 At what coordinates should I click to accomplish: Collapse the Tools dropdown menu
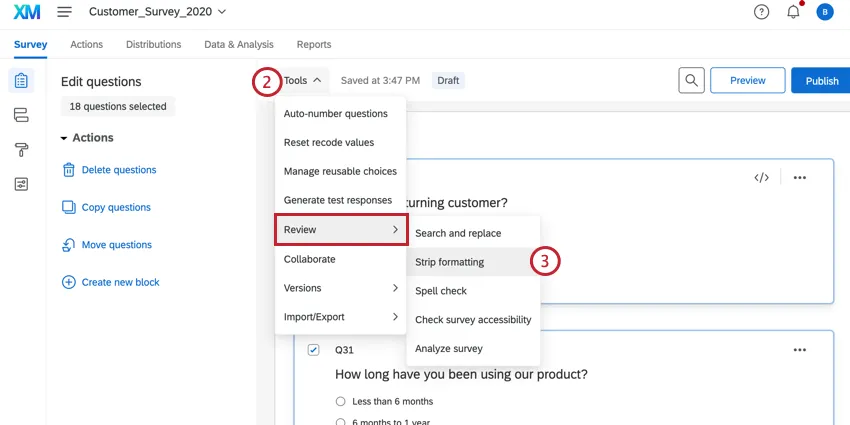302,80
